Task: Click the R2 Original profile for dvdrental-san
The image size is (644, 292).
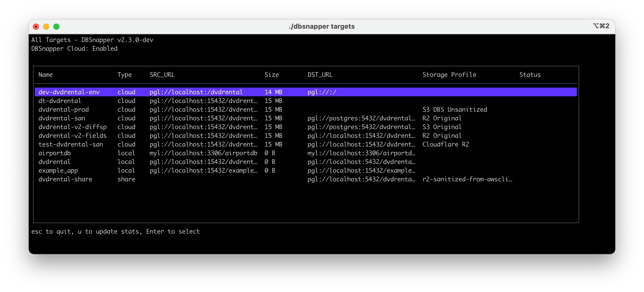Action: (442, 118)
